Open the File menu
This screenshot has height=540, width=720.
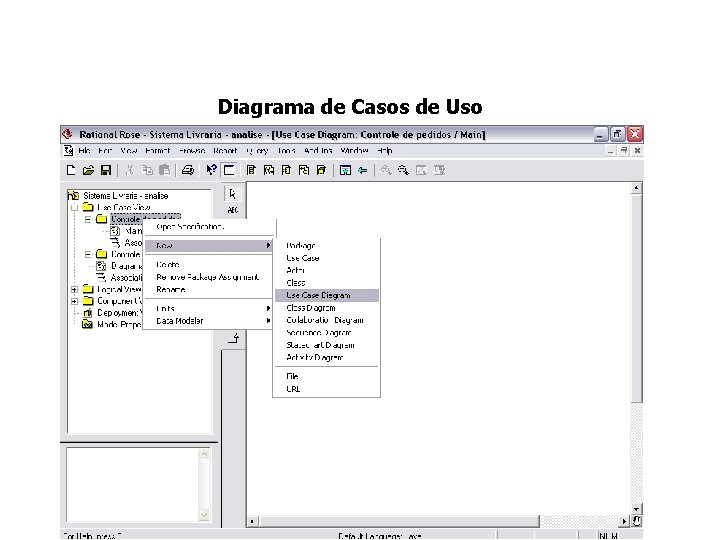click(x=84, y=151)
